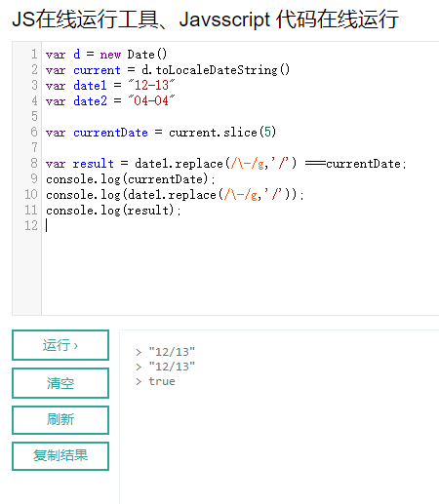The width and height of the screenshot is (439, 504).
Task: Click the result variable on line 8
Action: coord(94,164)
